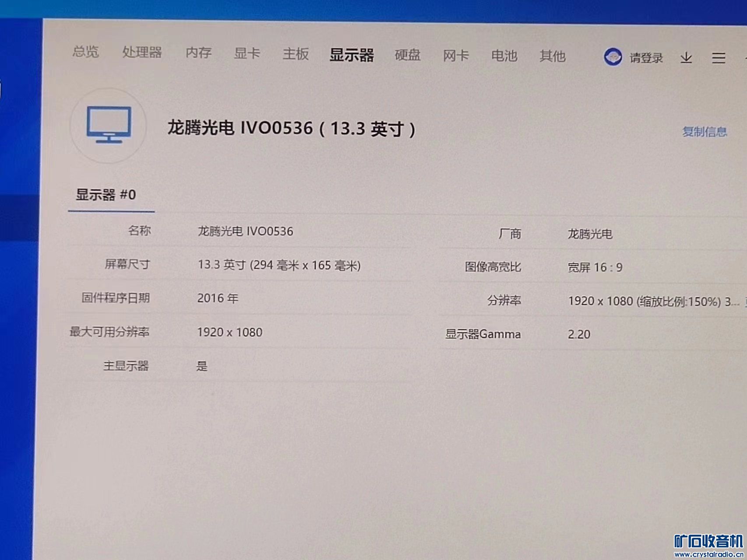Click the 请登录 login link
747x560 pixels.
click(x=646, y=58)
